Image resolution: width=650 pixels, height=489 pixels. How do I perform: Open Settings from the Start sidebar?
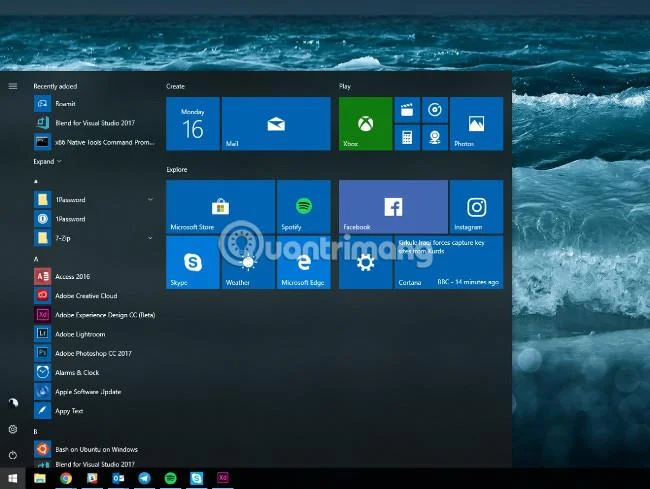click(13, 429)
